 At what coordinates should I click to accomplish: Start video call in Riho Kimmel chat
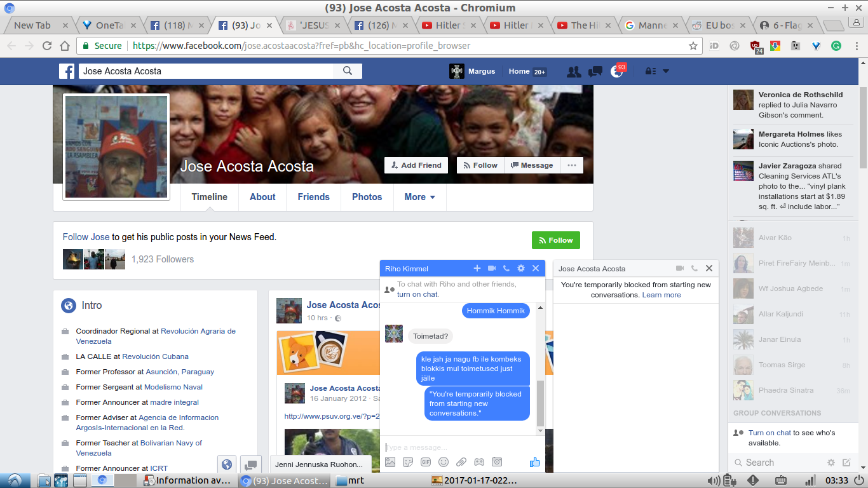pos(492,269)
